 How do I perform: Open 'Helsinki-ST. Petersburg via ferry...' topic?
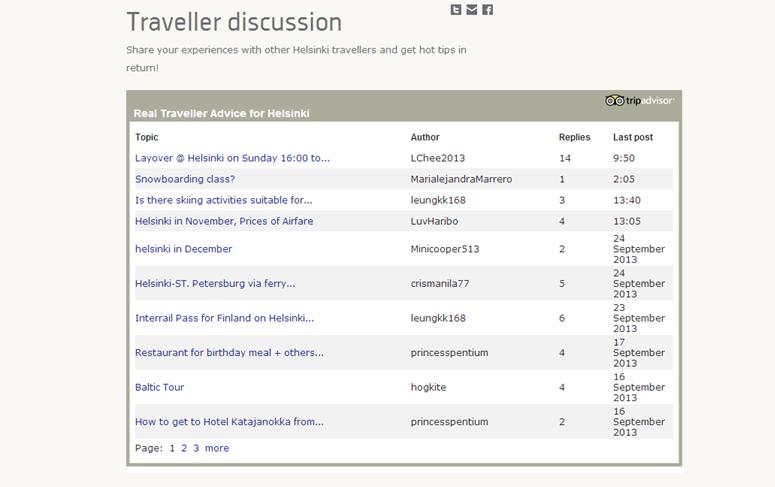pos(215,283)
